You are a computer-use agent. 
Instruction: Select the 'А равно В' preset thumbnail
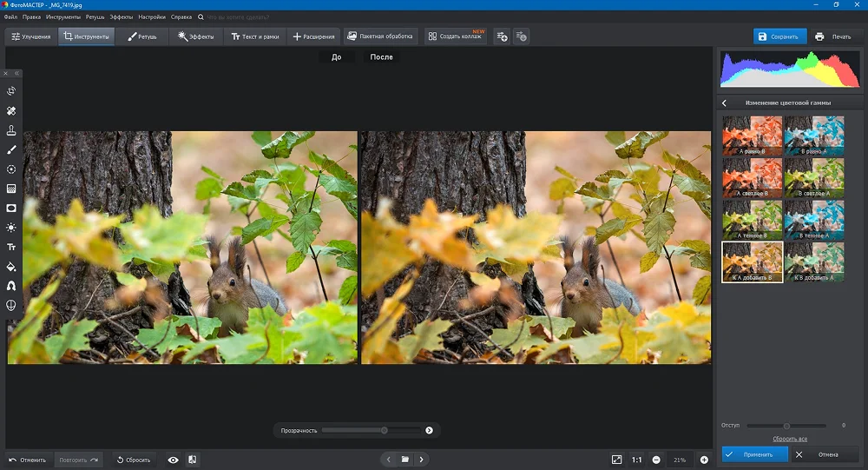pyautogui.click(x=753, y=136)
